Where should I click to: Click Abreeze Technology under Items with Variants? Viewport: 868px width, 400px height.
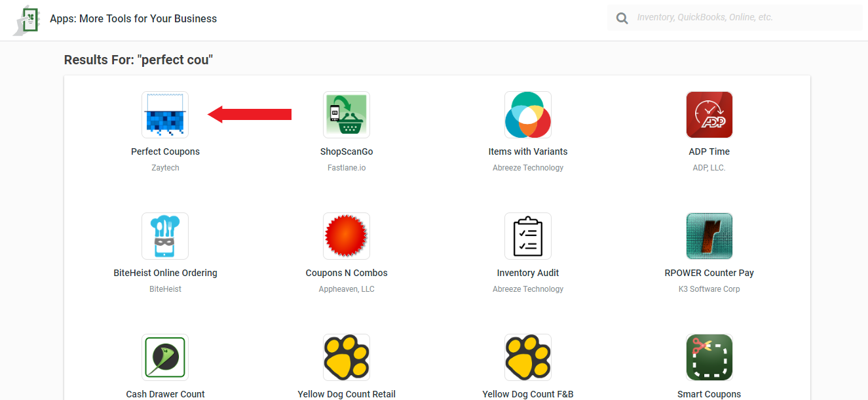tap(528, 168)
